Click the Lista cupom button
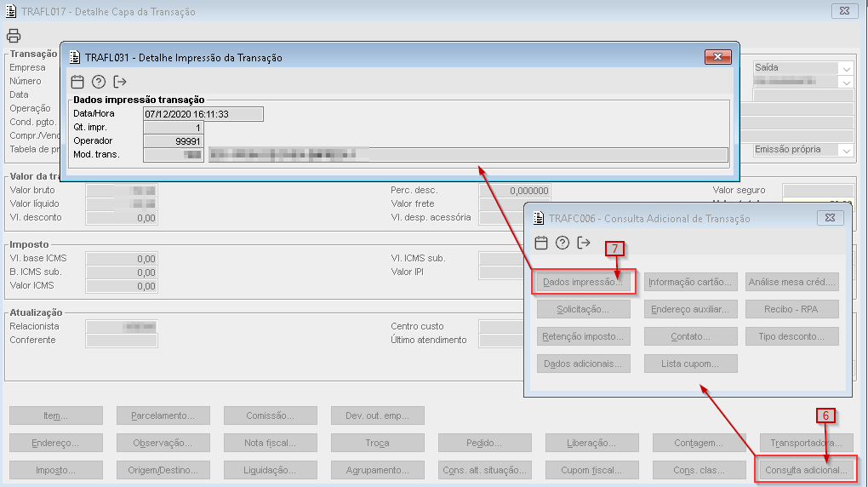 [690, 364]
